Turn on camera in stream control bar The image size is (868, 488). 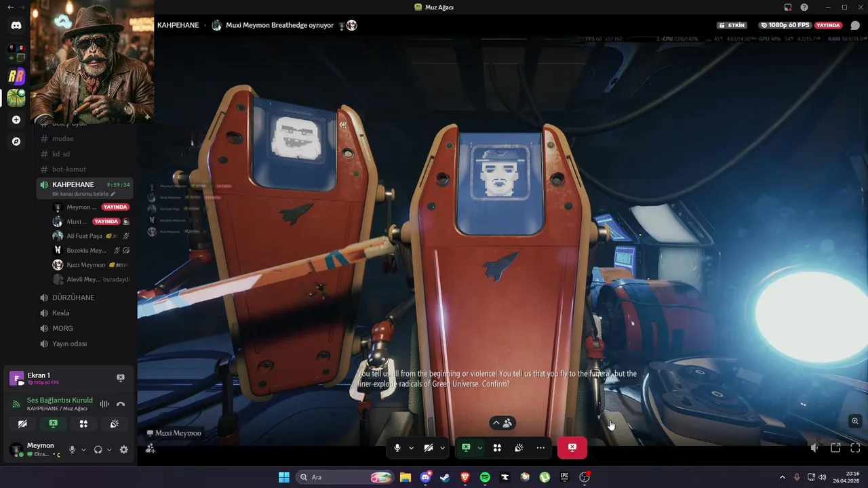pyautogui.click(x=429, y=448)
